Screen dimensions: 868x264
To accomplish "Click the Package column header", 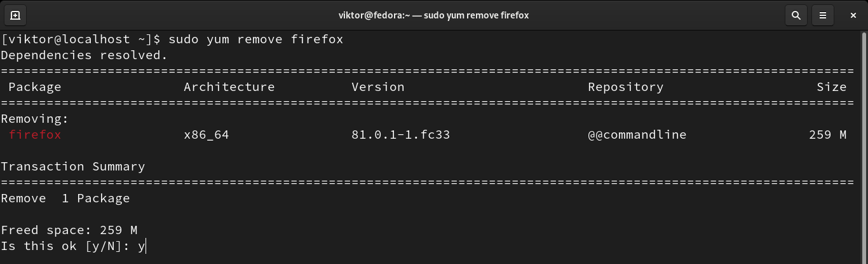I will tap(35, 87).
